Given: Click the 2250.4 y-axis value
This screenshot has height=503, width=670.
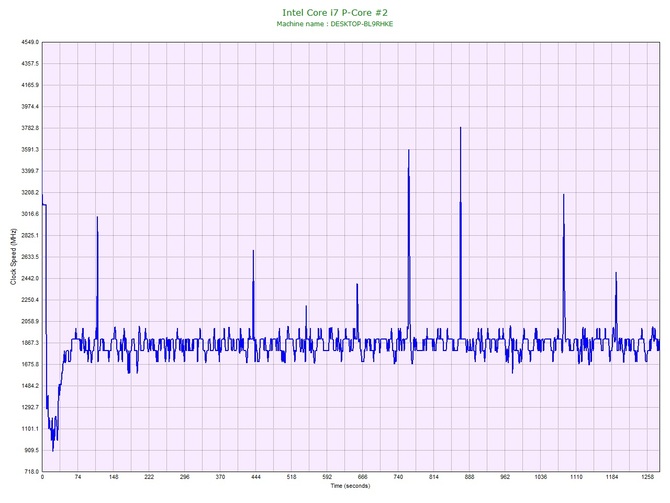Looking at the screenshot, I should pos(30,300).
